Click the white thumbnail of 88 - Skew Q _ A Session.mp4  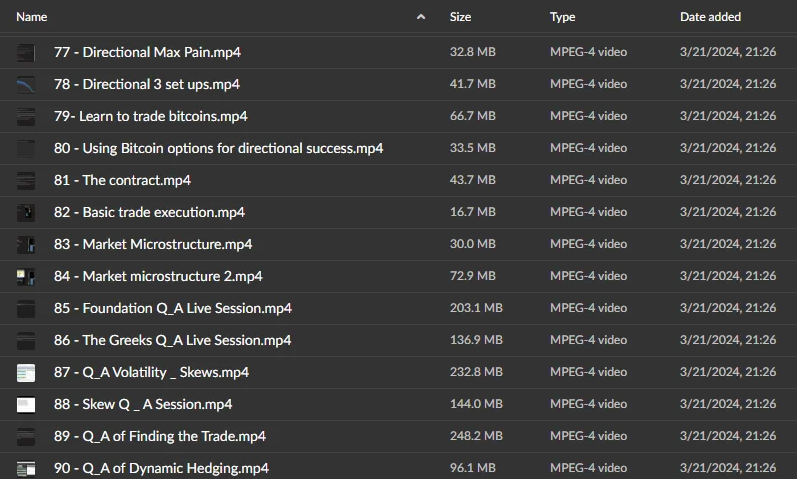[26, 404]
